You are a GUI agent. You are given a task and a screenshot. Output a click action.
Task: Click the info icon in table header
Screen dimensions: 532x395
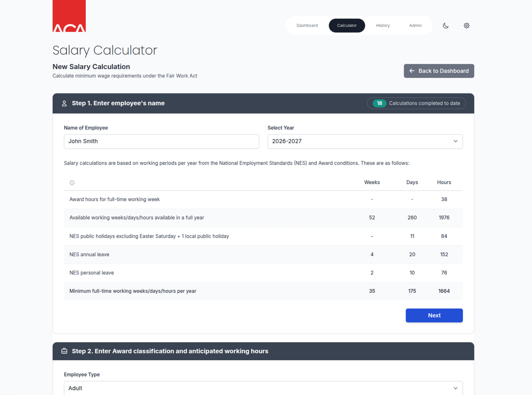pos(72,183)
